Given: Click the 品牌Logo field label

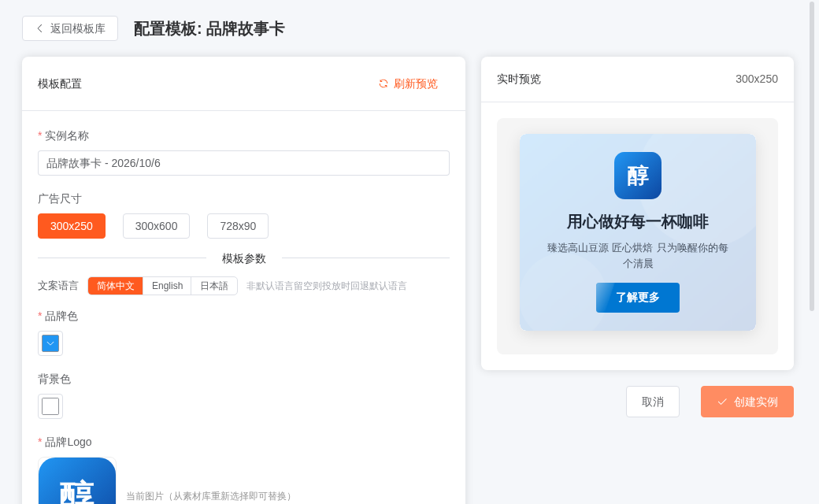Looking at the screenshot, I should pyautogui.click(x=68, y=442).
